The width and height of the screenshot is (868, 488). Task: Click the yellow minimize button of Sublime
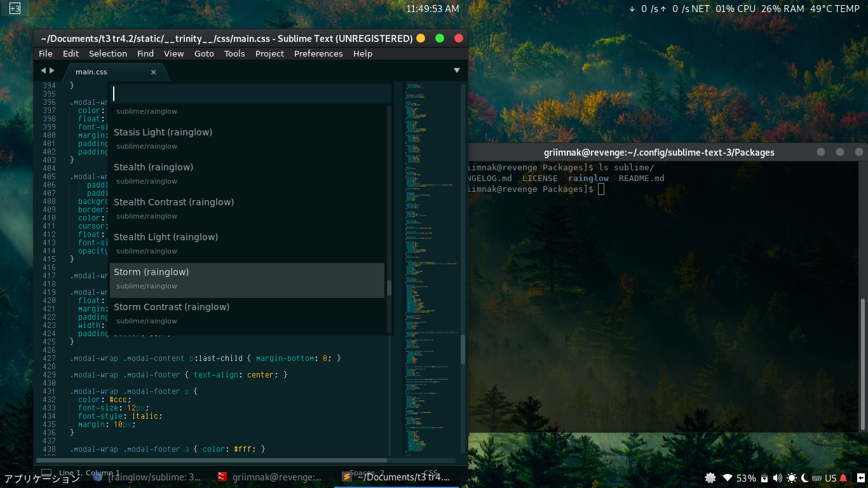click(x=420, y=38)
